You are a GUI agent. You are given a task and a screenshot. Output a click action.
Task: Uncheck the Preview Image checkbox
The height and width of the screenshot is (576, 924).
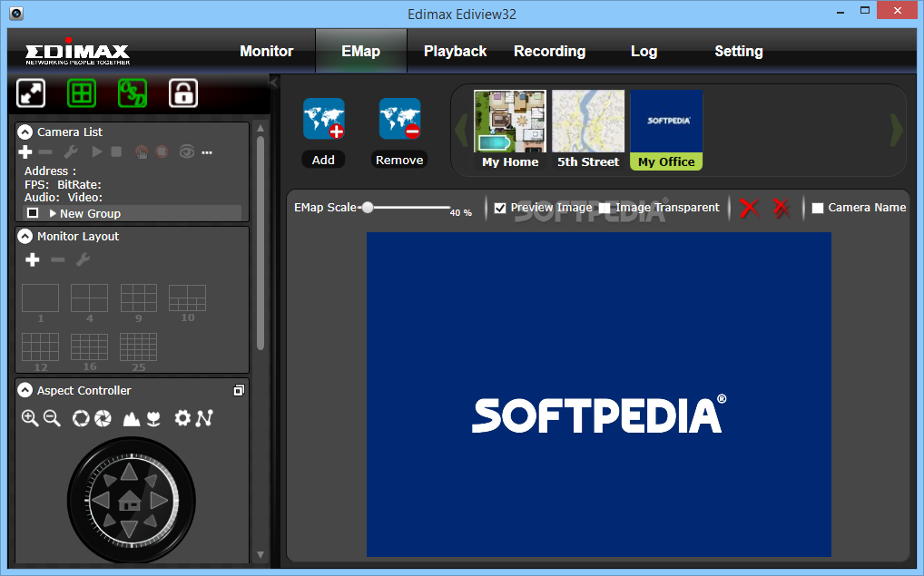tap(500, 208)
